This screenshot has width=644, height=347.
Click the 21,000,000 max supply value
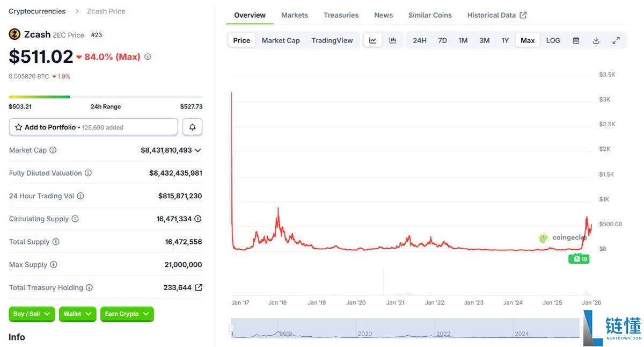tap(184, 265)
